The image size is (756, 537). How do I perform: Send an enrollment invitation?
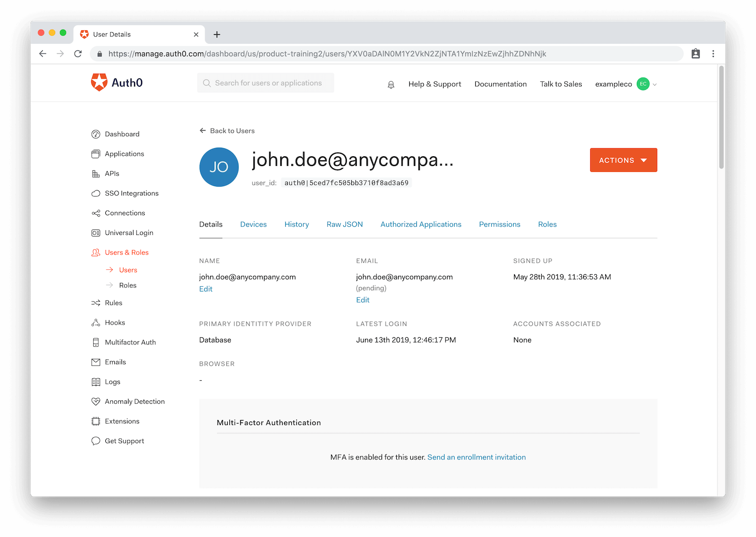[476, 457]
